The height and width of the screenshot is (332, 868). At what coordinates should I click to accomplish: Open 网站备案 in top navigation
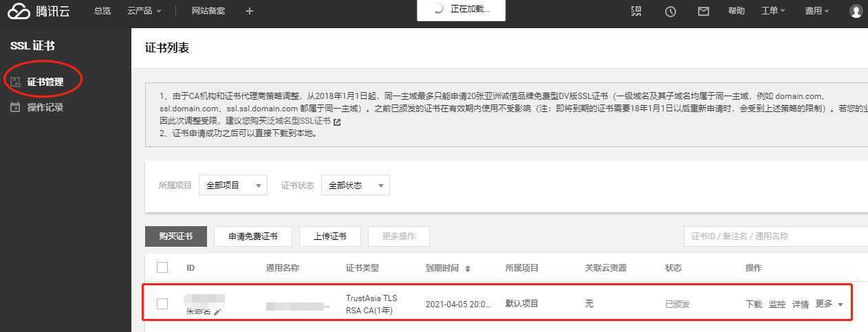click(x=208, y=11)
